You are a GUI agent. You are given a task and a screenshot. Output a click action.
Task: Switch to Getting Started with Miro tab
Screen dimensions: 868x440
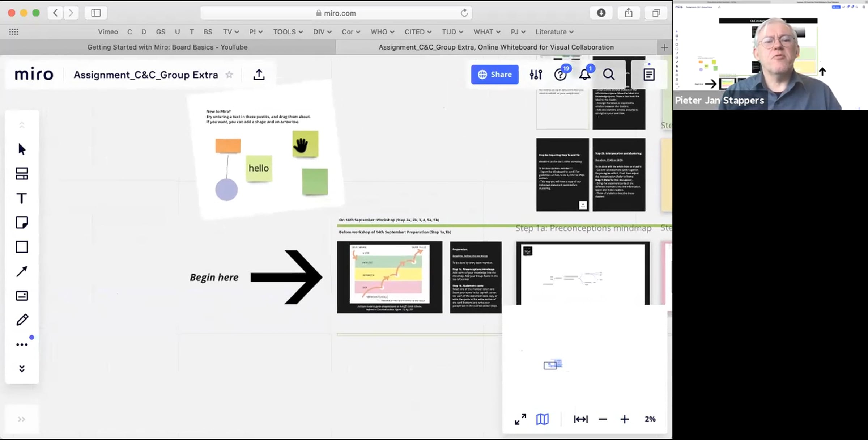click(x=167, y=47)
